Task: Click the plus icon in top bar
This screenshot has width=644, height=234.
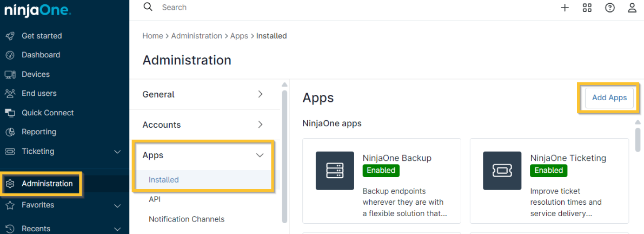Action: tap(565, 8)
